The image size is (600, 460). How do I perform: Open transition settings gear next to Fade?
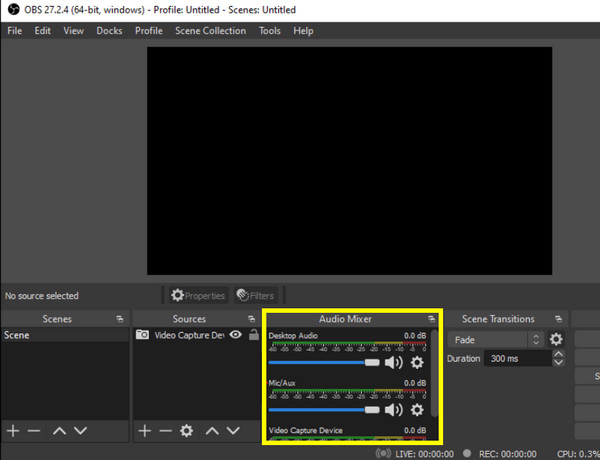click(556, 339)
